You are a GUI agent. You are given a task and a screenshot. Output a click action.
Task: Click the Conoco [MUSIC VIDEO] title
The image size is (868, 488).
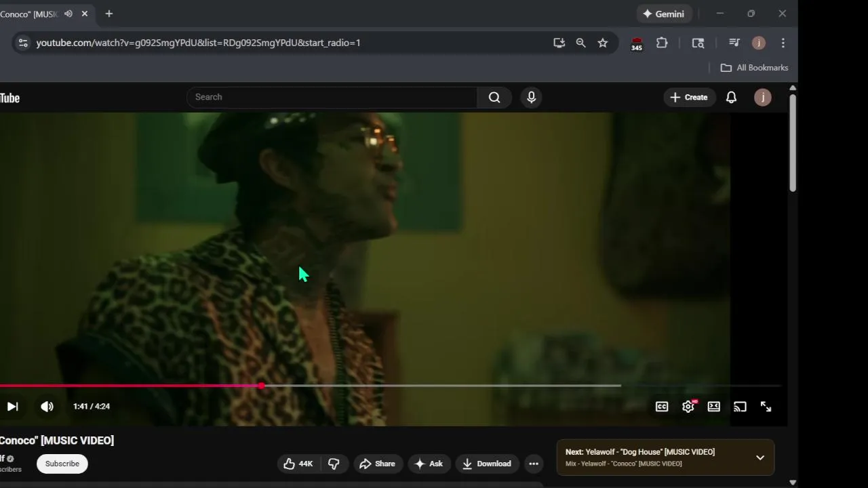point(57,441)
